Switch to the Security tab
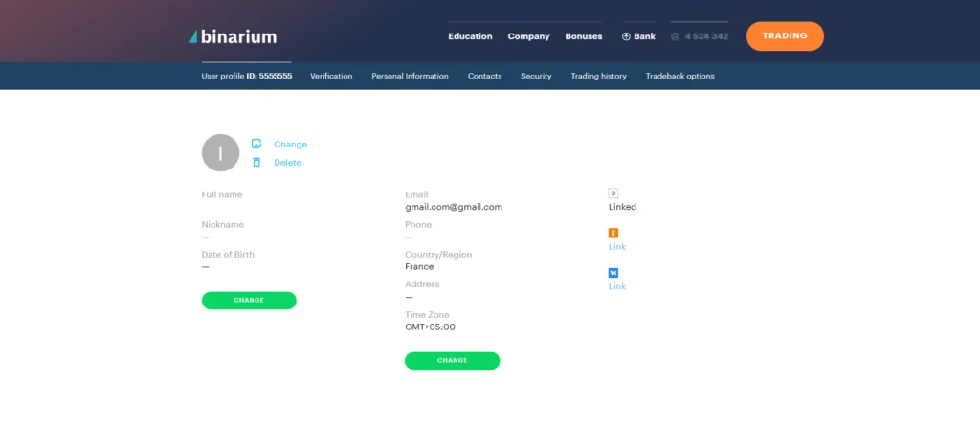 pyautogui.click(x=536, y=76)
